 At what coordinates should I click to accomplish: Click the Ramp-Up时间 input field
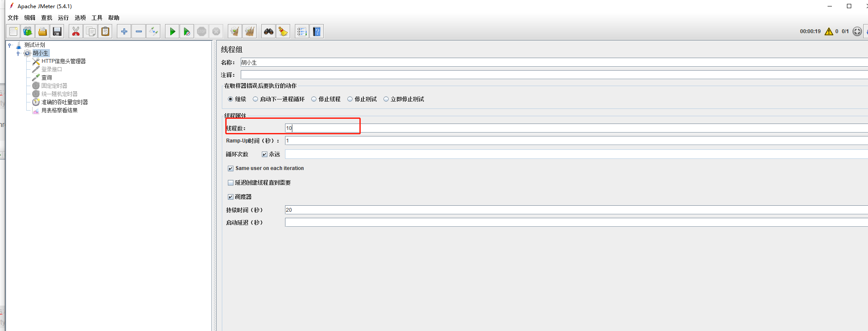[576, 141]
